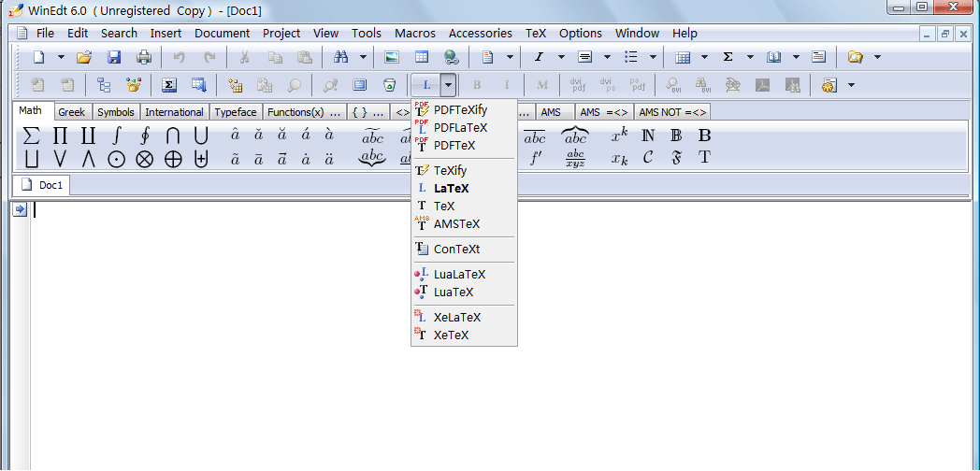Choose XeTeX from compiler menu
The image size is (980, 471).
pos(464,335)
